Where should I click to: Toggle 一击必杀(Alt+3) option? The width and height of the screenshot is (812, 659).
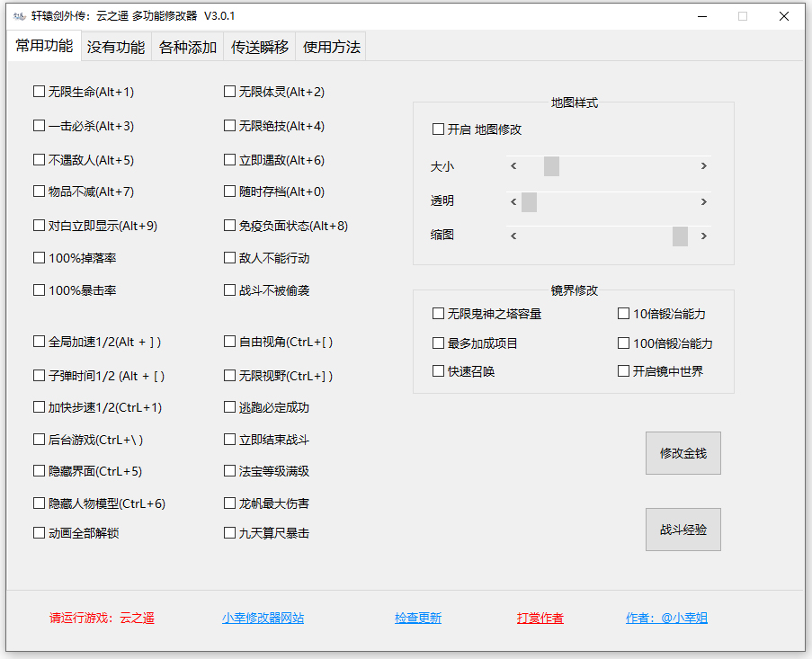pos(38,125)
